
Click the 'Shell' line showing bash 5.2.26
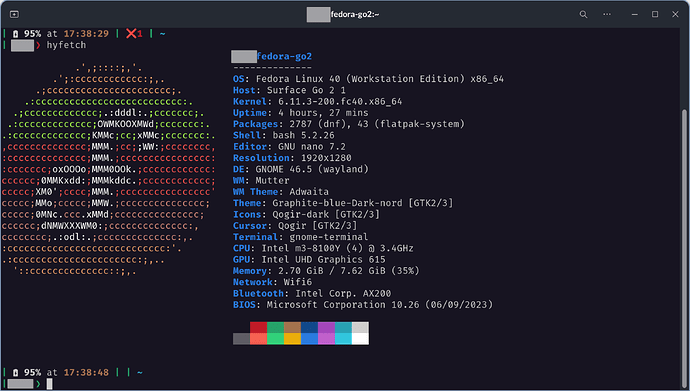[x=283, y=135]
